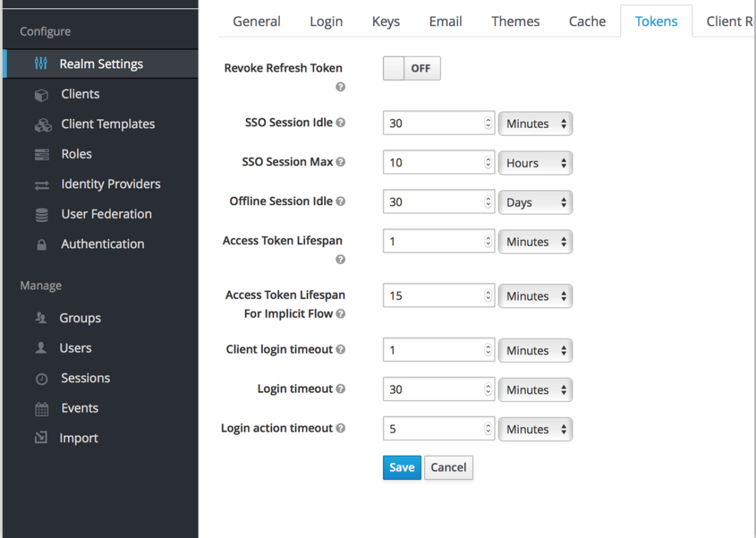Click the Client Templates cubes icon
The image size is (756, 538).
click(42, 125)
